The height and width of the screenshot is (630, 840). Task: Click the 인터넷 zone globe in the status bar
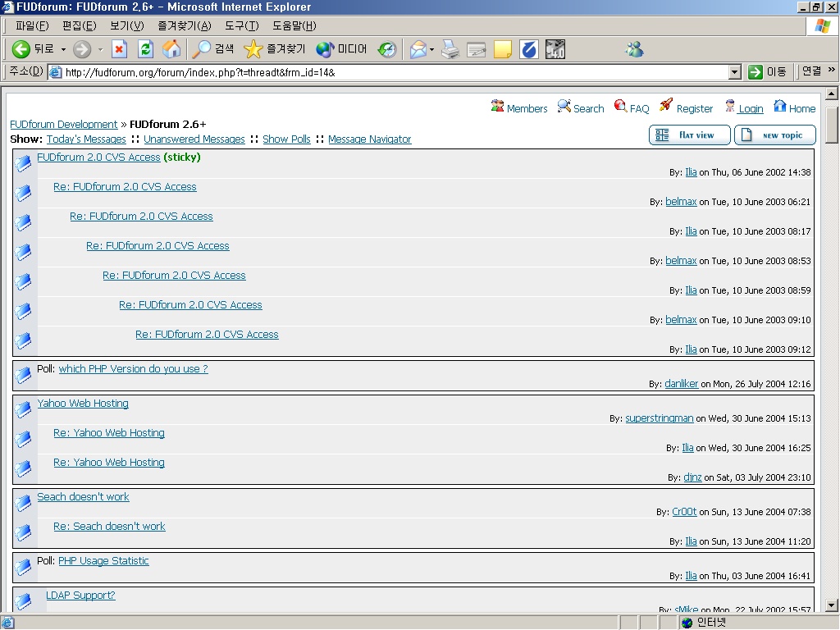pos(687,622)
